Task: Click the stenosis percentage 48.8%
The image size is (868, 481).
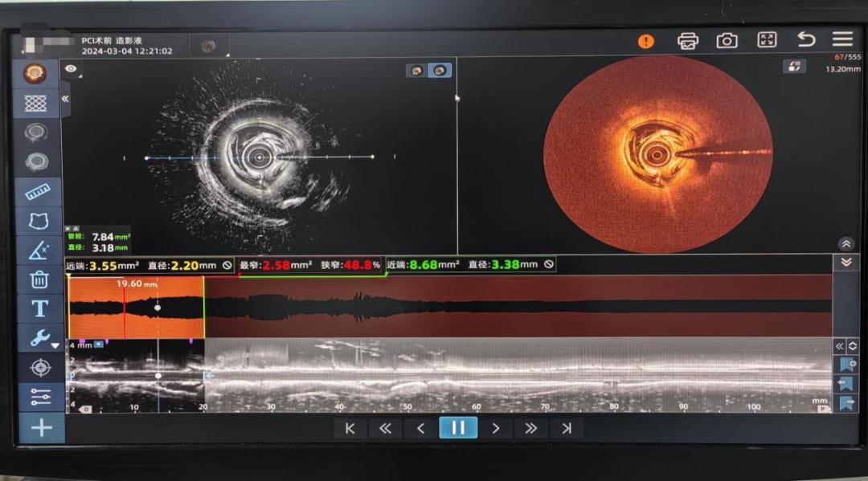Action: (x=362, y=265)
